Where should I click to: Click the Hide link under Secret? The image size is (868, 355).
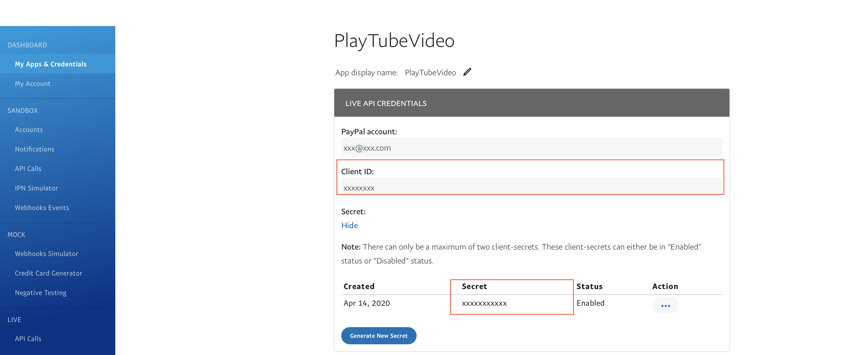349,225
